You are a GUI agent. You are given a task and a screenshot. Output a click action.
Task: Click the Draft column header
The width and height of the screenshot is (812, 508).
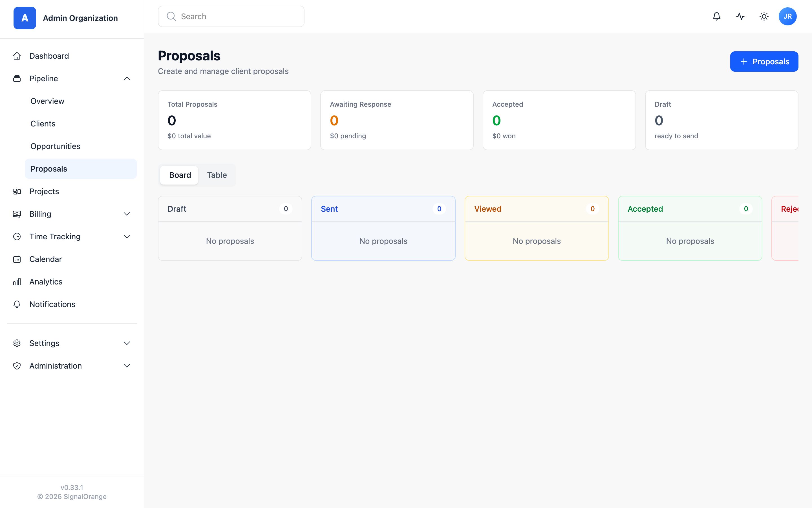pos(230,209)
